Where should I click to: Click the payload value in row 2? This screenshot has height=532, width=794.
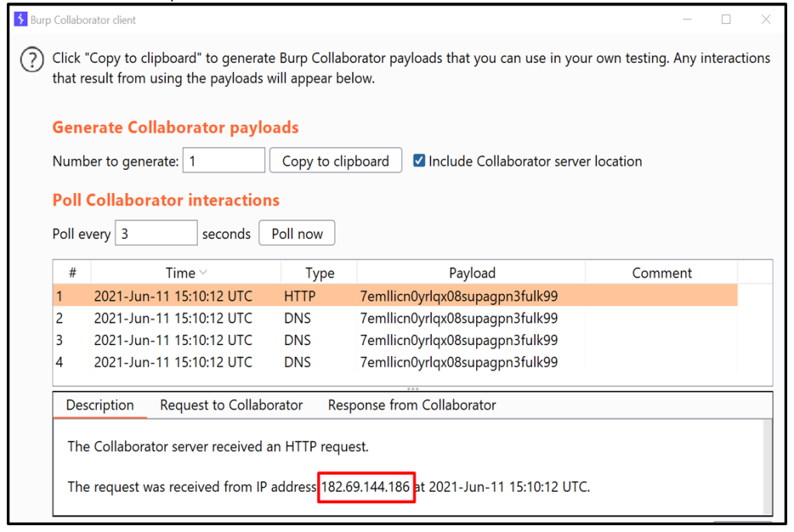459,318
